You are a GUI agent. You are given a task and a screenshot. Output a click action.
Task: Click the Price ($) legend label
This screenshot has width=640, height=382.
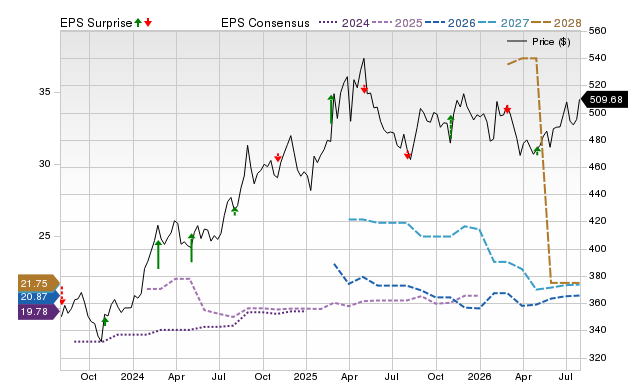(551, 42)
